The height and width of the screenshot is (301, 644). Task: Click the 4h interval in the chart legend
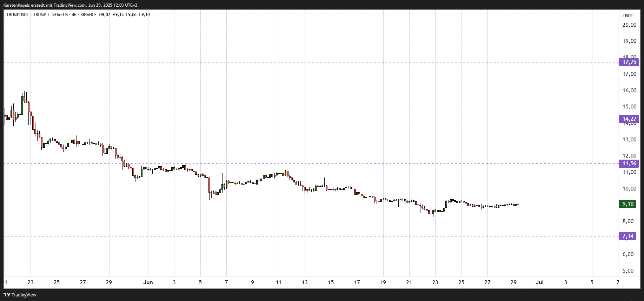click(74, 15)
